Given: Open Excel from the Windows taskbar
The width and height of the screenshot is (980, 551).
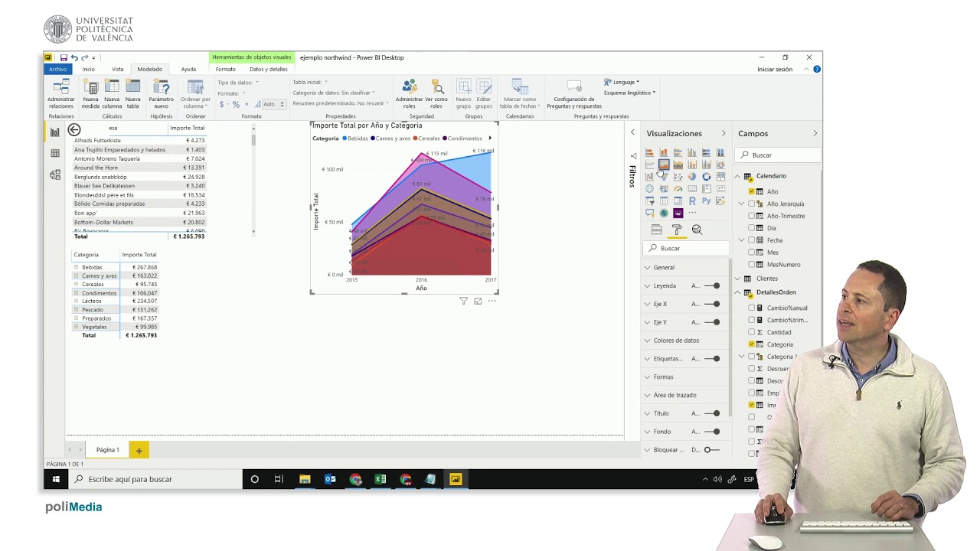Looking at the screenshot, I should pos(381,479).
